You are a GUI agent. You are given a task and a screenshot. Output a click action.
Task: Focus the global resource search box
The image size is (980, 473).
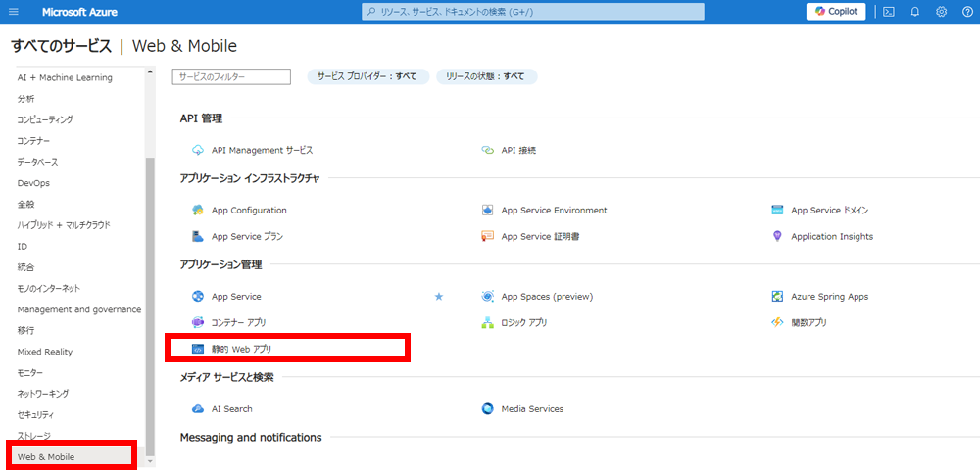(x=533, y=12)
